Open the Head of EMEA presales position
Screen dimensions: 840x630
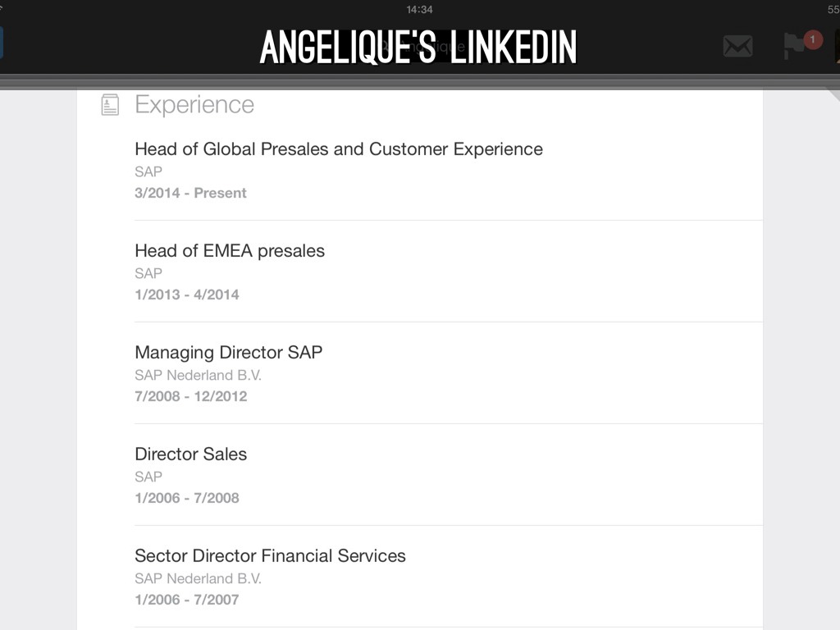[x=230, y=251]
